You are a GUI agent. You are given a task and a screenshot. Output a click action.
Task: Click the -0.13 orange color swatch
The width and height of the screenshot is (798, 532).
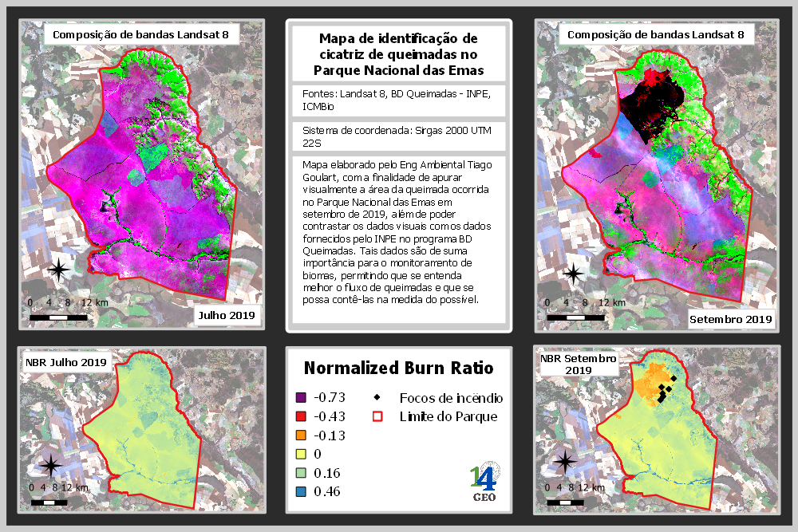click(x=302, y=435)
